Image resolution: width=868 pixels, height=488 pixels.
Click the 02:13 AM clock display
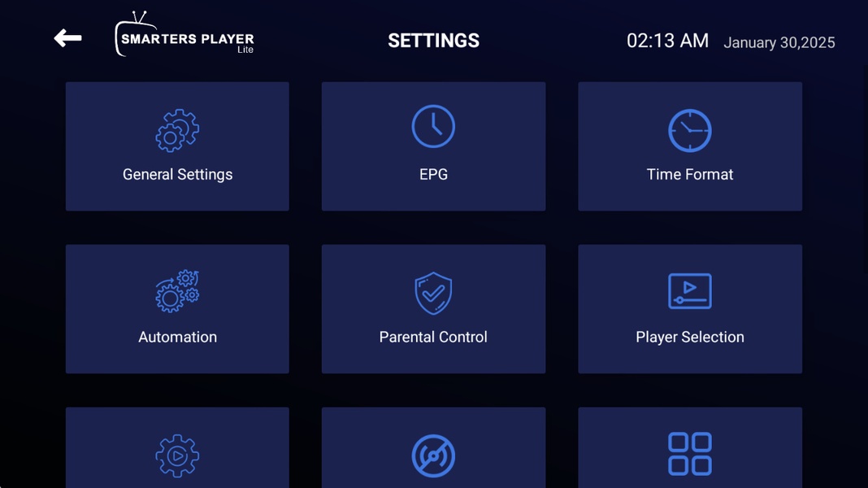click(667, 41)
